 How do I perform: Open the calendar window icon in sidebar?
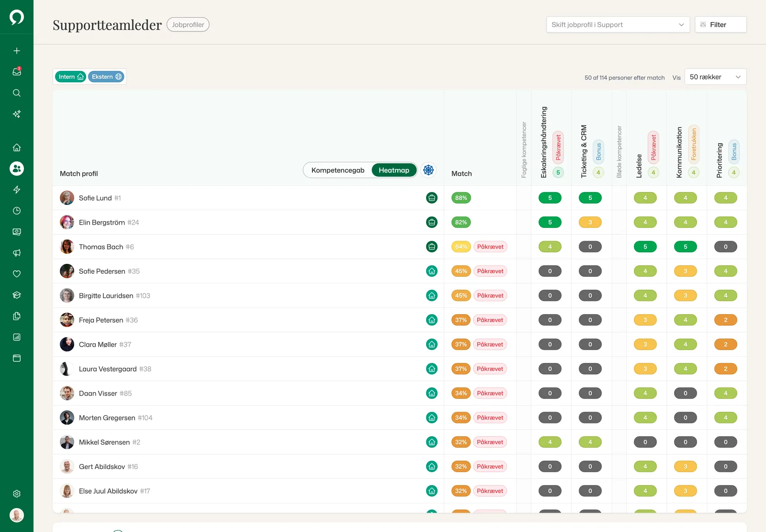(17, 358)
